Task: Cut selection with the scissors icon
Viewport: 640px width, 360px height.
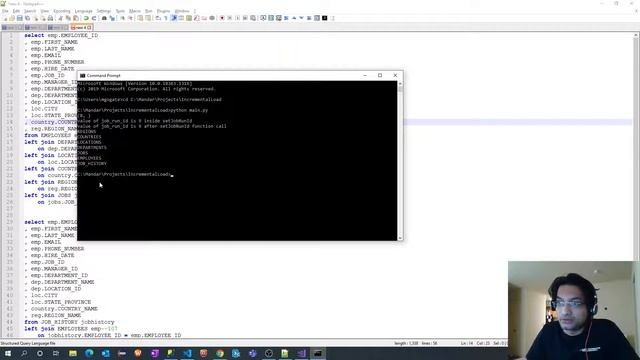Action: pyautogui.click(x=61, y=18)
